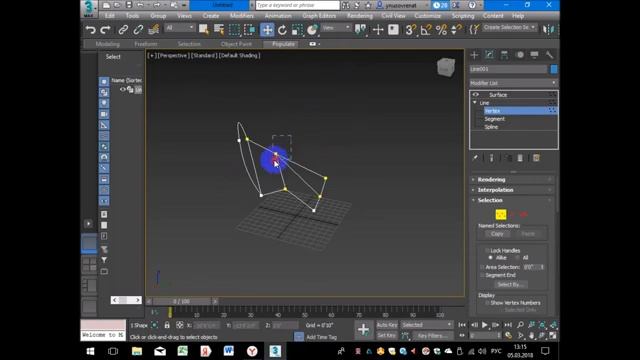The height and width of the screenshot is (360, 640).
Task: Open the Modifiers menu
Action: pos(242,16)
